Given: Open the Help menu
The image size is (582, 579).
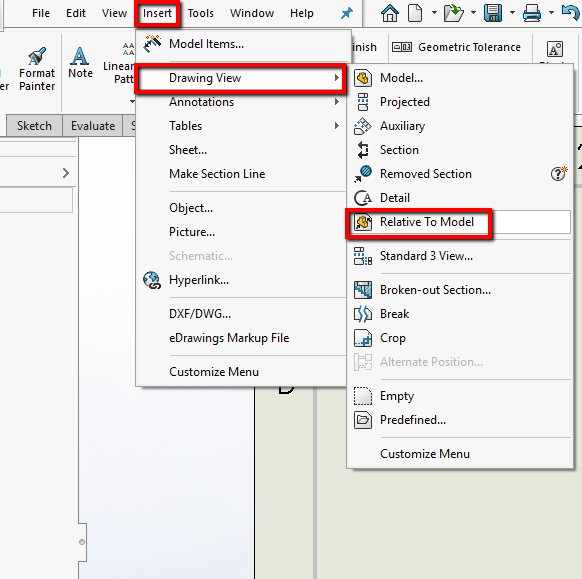Looking at the screenshot, I should (x=302, y=13).
